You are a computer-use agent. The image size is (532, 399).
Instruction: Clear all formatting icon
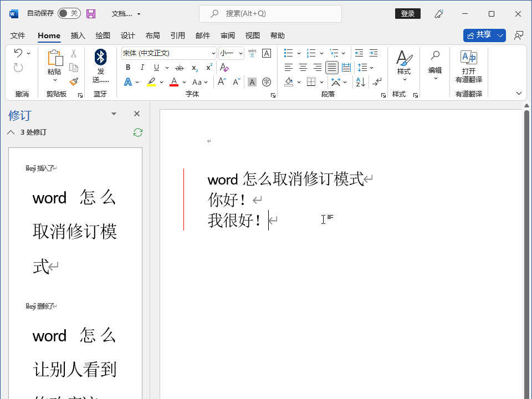[224, 68]
